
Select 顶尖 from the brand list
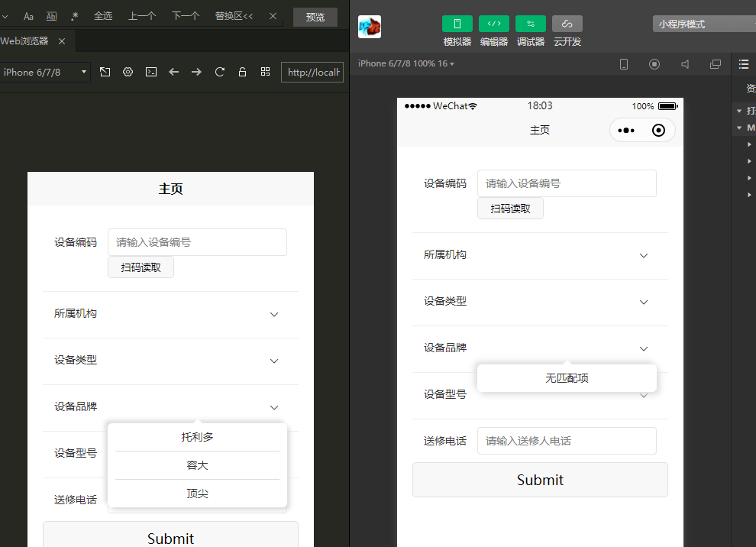(197, 494)
